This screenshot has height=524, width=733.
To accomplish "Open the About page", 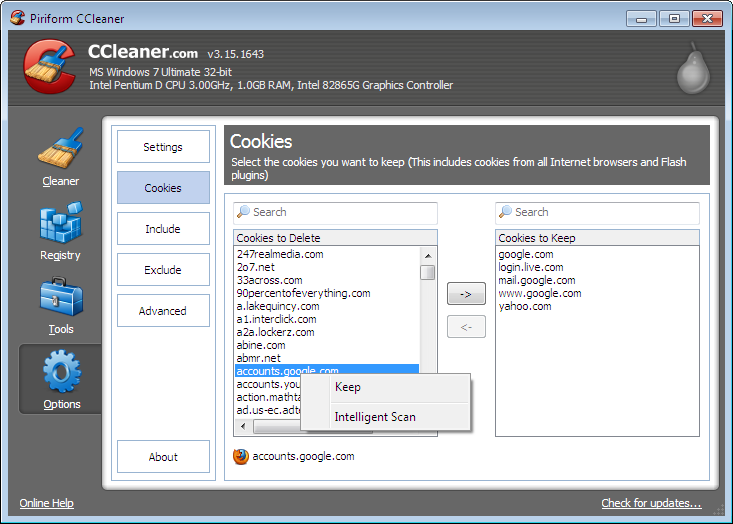I will pyautogui.click(x=163, y=457).
